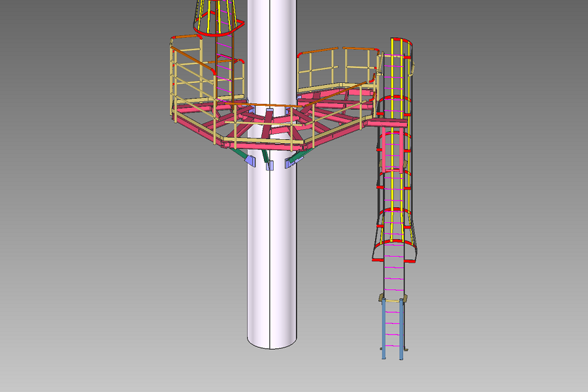Select the red hoop at cage bottom
The image size is (588, 392).
coord(395,259)
